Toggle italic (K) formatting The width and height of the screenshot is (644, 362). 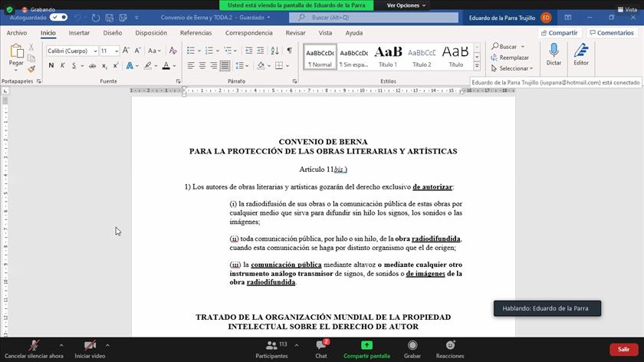coord(62,66)
